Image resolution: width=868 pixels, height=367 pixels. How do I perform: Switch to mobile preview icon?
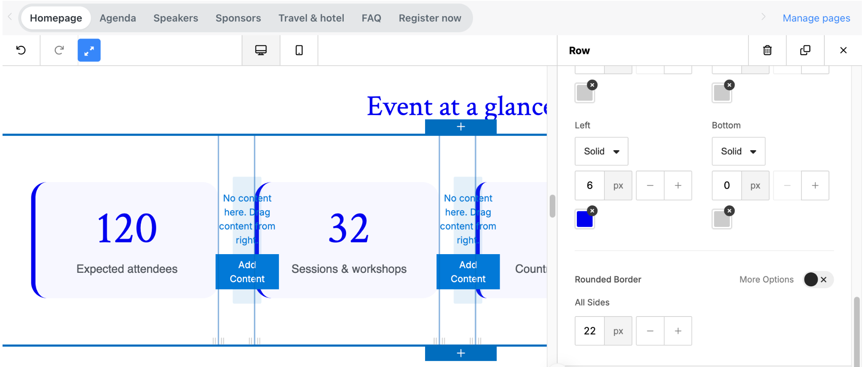coord(299,50)
